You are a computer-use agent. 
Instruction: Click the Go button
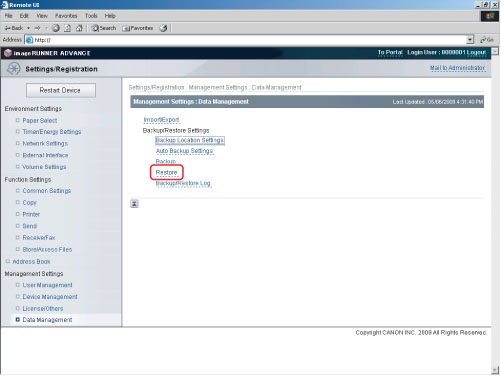tap(487, 40)
